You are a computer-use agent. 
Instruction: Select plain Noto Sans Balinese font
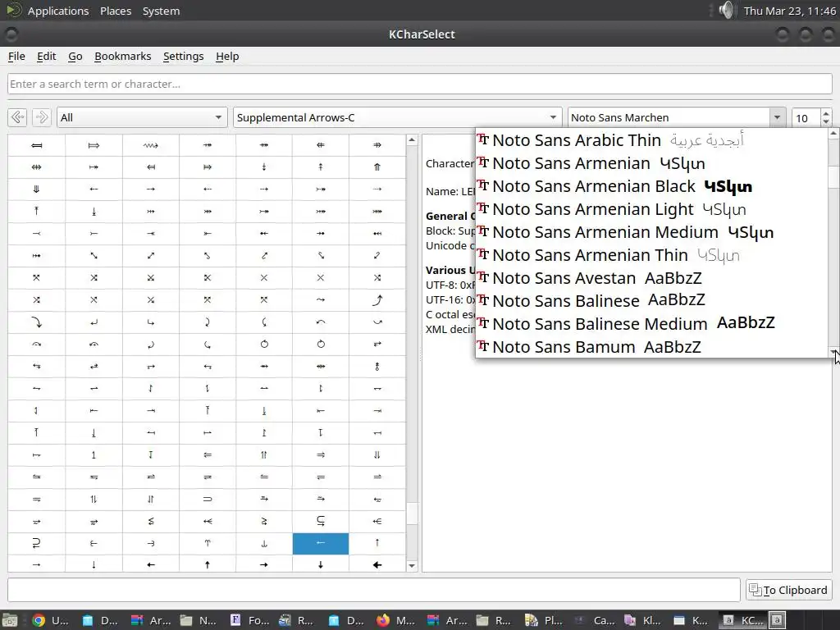(x=651, y=301)
